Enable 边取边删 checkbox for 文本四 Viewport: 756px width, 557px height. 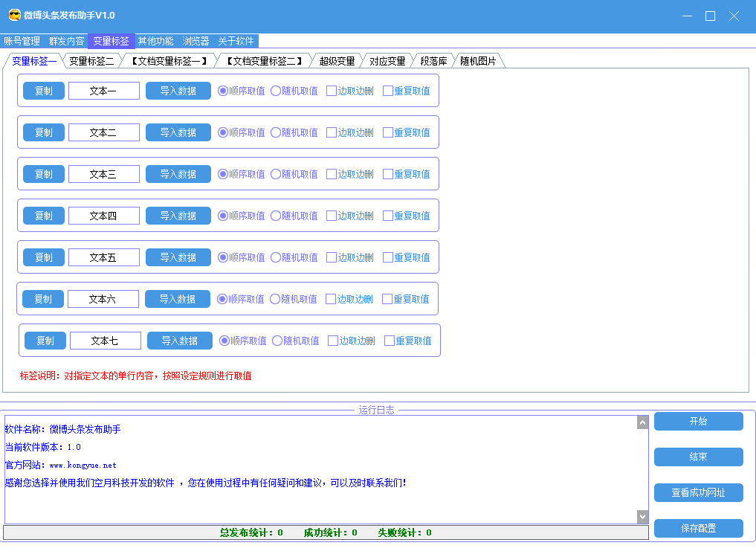(350, 216)
